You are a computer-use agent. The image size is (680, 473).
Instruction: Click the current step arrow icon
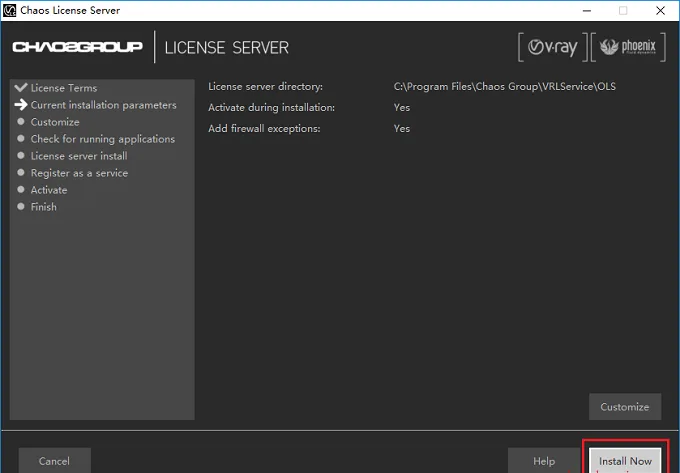click(x=21, y=104)
